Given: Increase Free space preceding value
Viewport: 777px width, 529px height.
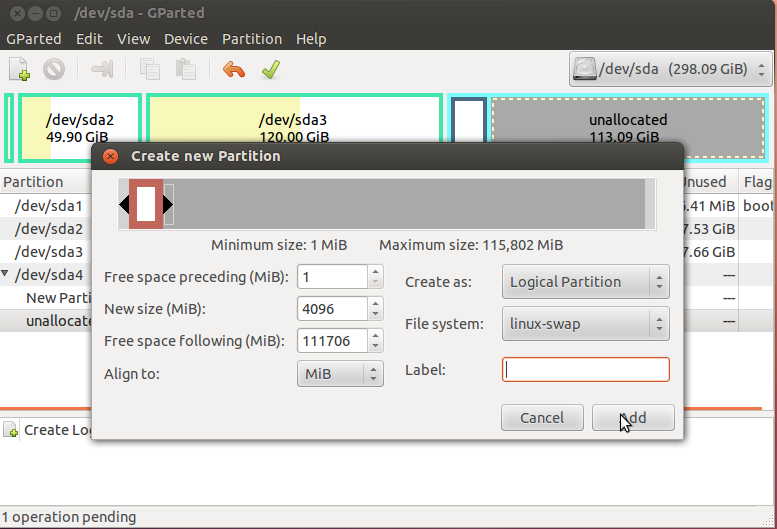Looking at the screenshot, I should pos(375,271).
